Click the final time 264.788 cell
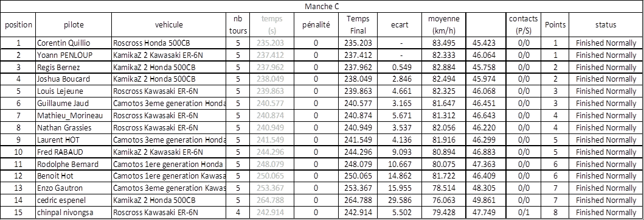Image resolution: width=644 pixels, height=220 pixels. (358, 200)
